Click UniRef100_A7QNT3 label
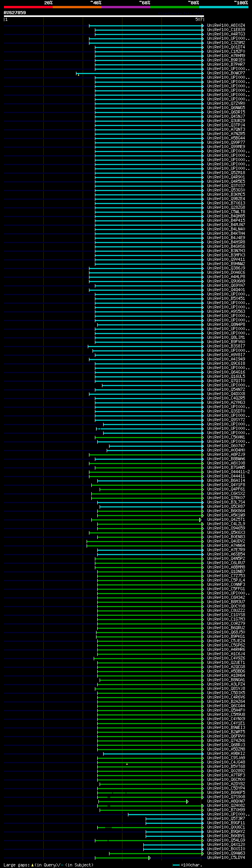This screenshot has width=252, height=868. coord(226,129)
